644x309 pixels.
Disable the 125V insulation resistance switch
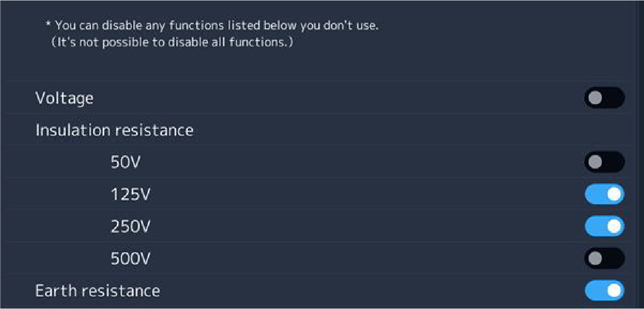coord(604,194)
